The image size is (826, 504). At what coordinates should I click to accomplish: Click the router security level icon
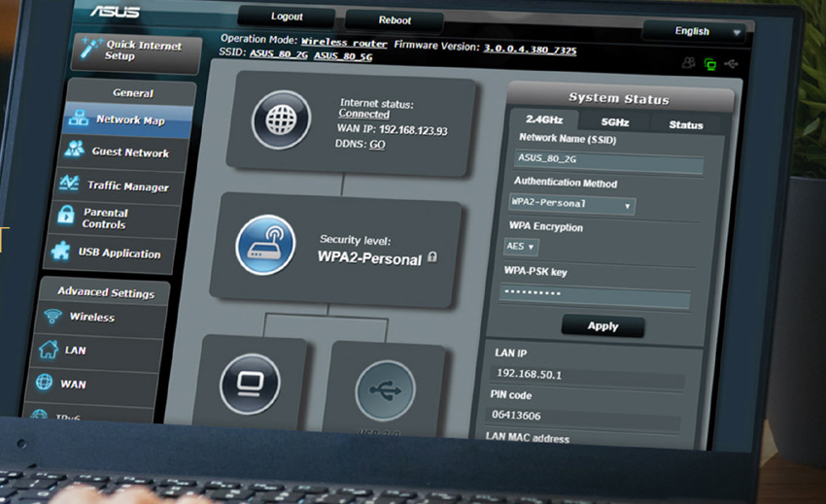[x=265, y=245]
